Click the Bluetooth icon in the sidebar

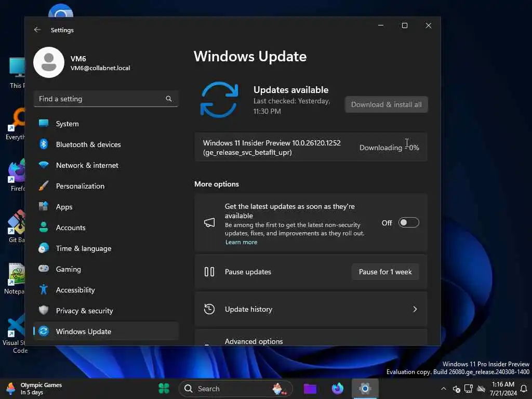[x=44, y=144]
